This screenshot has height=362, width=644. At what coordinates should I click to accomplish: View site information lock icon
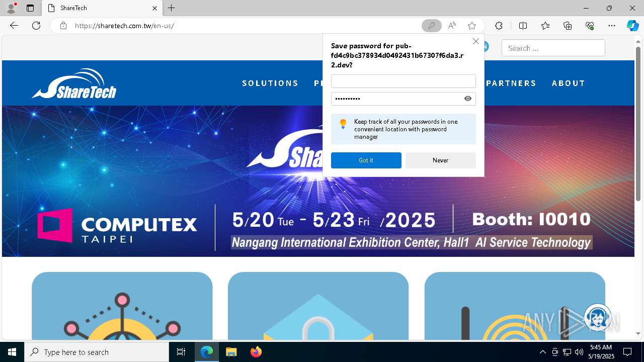(x=63, y=26)
